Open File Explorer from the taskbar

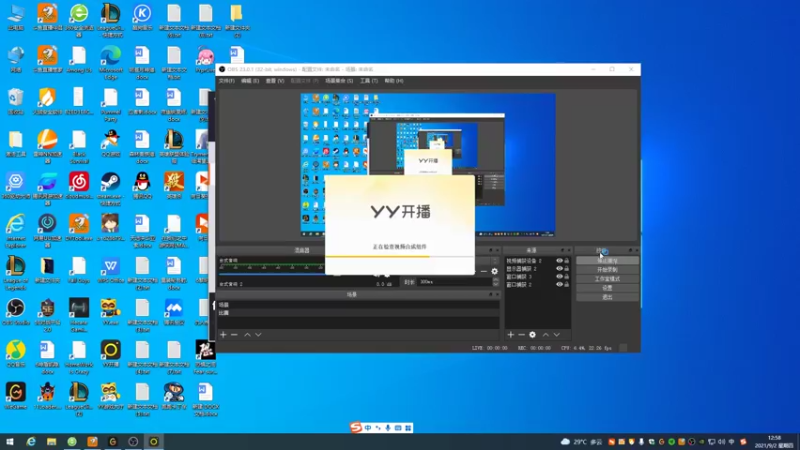coord(51,441)
